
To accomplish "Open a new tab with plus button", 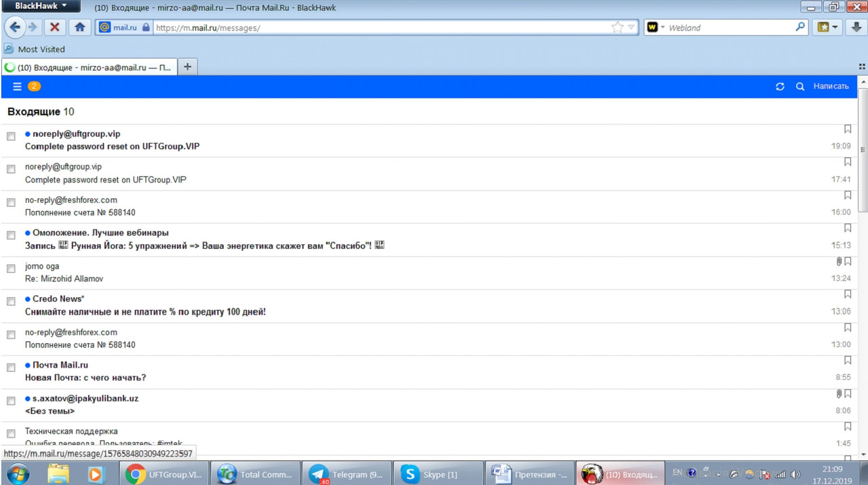I will 188,66.
